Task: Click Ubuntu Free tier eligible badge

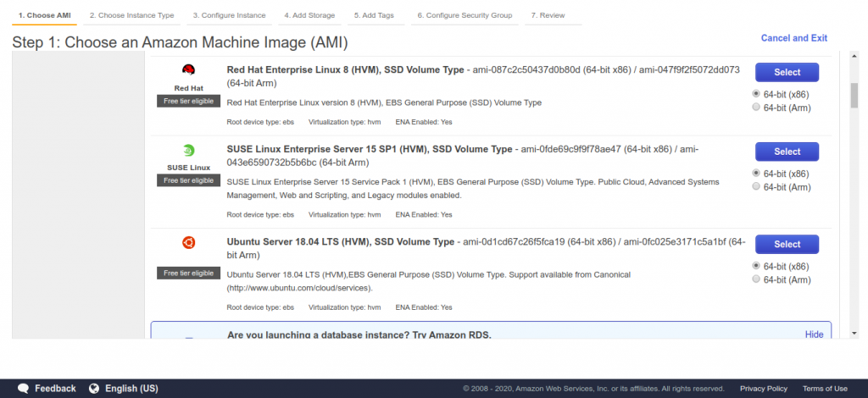Action: [189, 273]
